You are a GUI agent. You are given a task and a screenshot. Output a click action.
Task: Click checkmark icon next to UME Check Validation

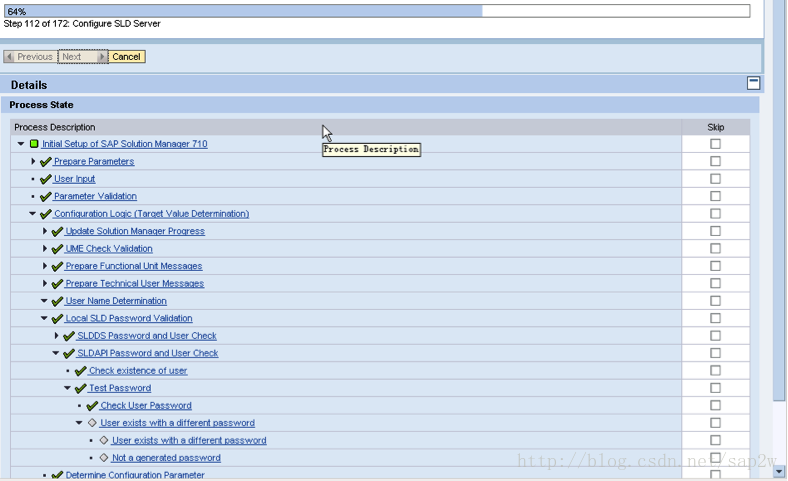[57, 249]
